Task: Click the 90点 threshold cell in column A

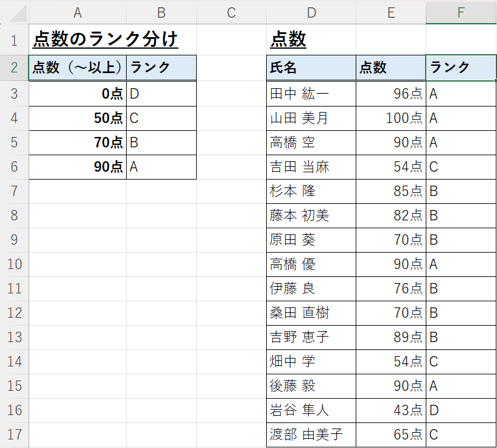Action: click(x=78, y=167)
